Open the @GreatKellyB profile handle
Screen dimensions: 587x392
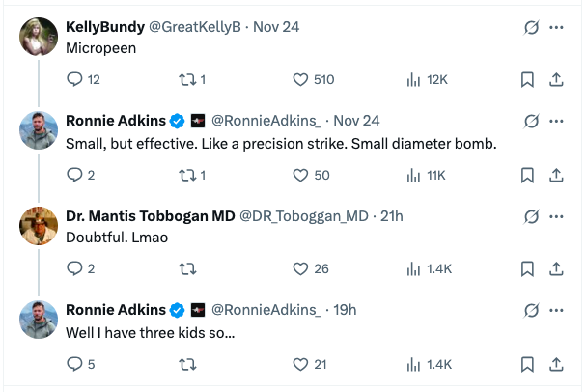(196, 27)
